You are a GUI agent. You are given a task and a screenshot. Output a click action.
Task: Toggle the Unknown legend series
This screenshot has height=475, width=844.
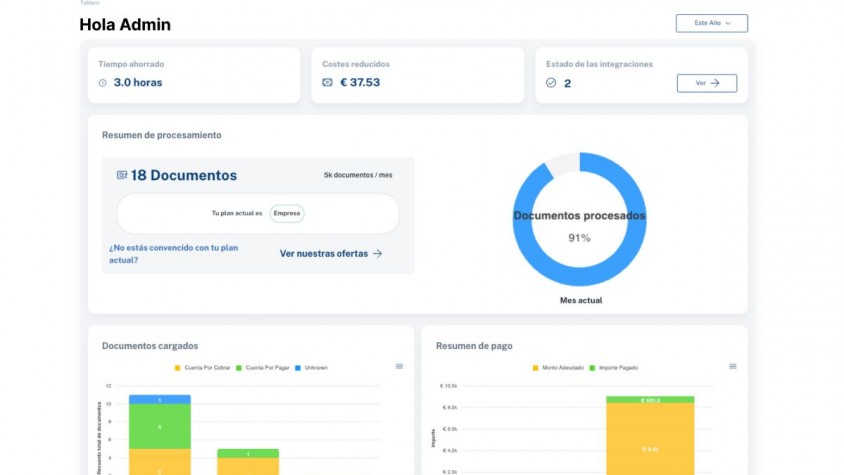pos(312,368)
